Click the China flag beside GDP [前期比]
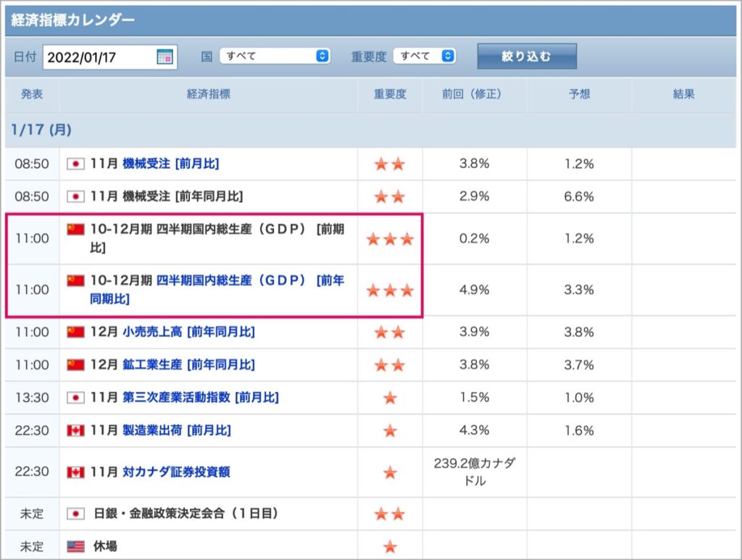The image size is (742, 560). pos(75,230)
